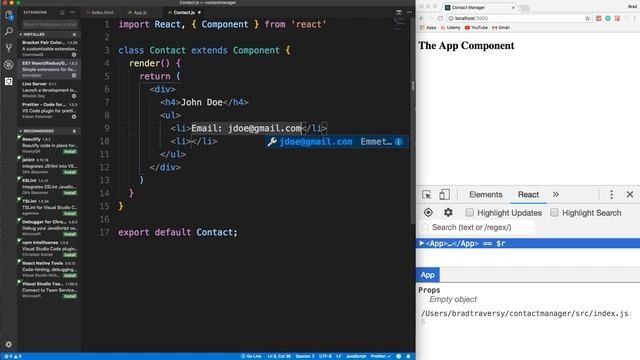Click errors and warnings status indicator
This screenshot has height=360, width=640.
point(12,356)
